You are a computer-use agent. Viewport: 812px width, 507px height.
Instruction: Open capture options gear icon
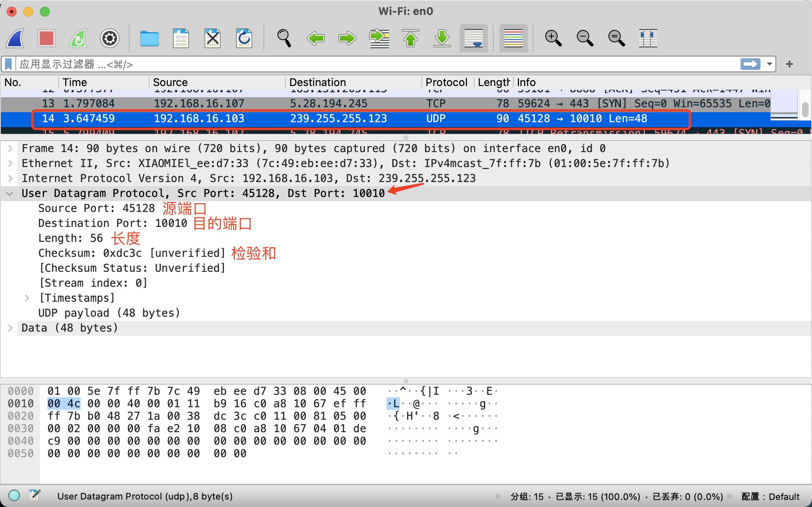pos(110,39)
